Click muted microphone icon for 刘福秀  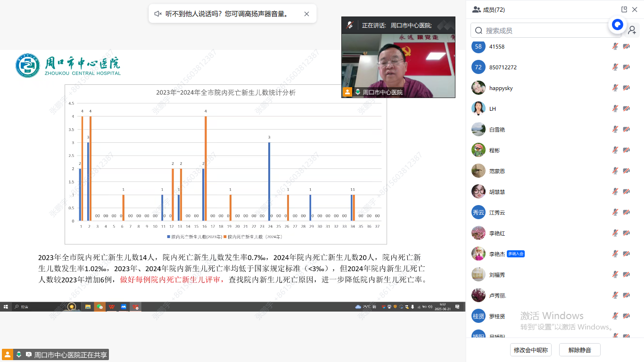click(x=615, y=274)
